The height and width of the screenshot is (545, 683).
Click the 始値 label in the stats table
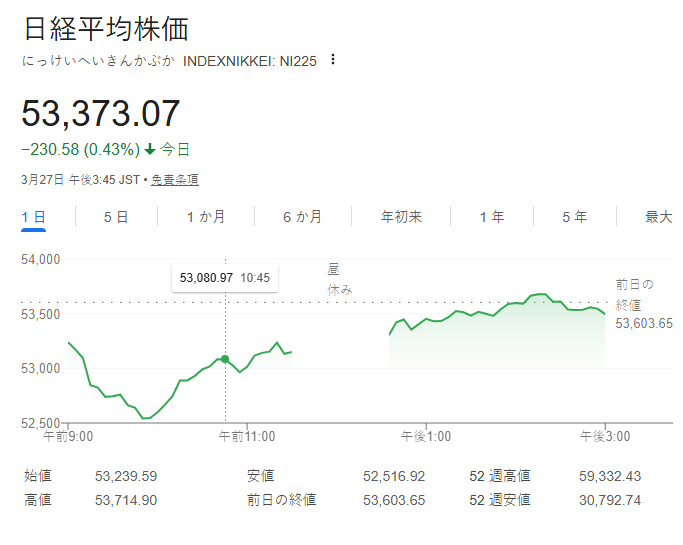tap(38, 476)
